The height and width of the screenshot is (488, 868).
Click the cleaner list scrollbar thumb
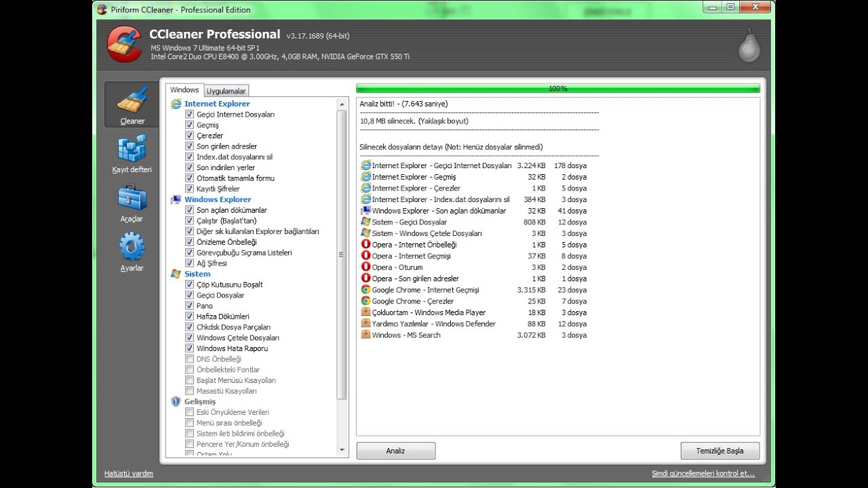(x=342, y=254)
